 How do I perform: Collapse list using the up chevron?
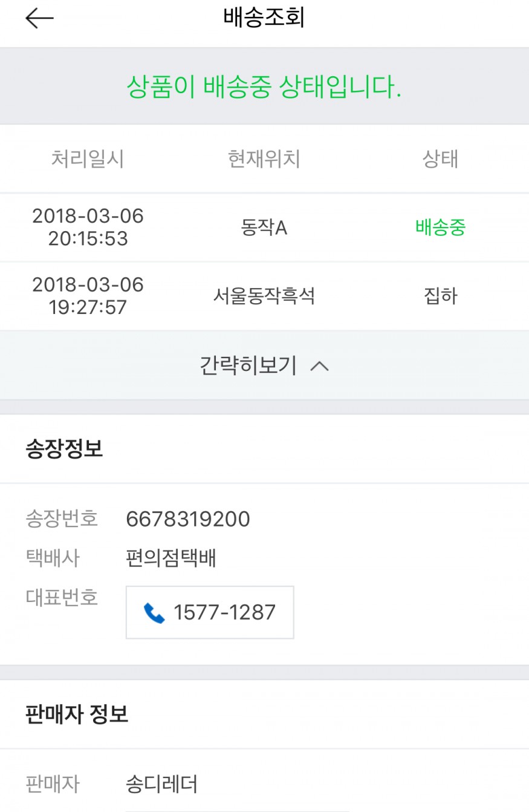coord(319,366)
